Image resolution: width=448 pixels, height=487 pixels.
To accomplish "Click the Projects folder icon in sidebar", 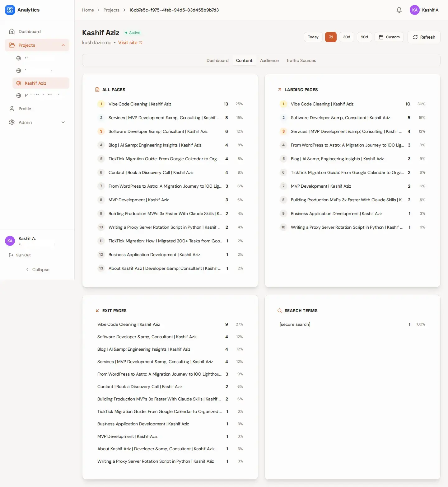I will [x=12, y=45].
